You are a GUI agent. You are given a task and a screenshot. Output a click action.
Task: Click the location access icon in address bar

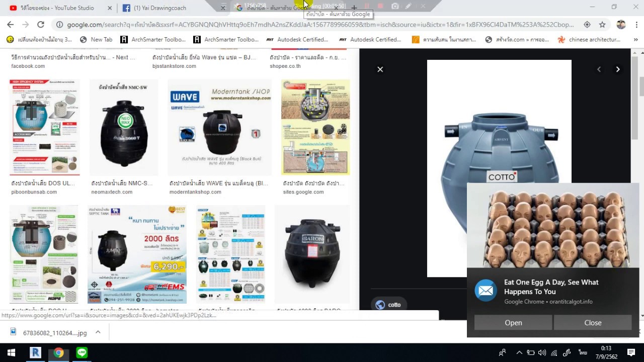coord(587,24)
